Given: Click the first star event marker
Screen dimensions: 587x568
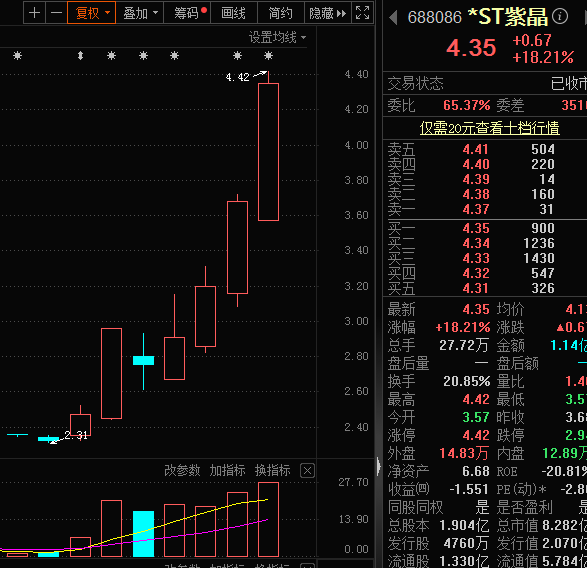Looking at the screenshot, I should click(18, 56).
